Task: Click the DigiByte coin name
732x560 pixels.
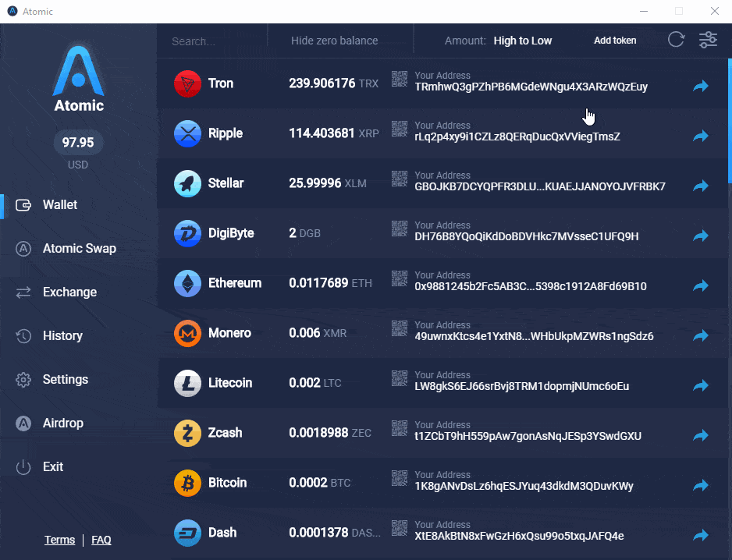Action: click(231, 233)
